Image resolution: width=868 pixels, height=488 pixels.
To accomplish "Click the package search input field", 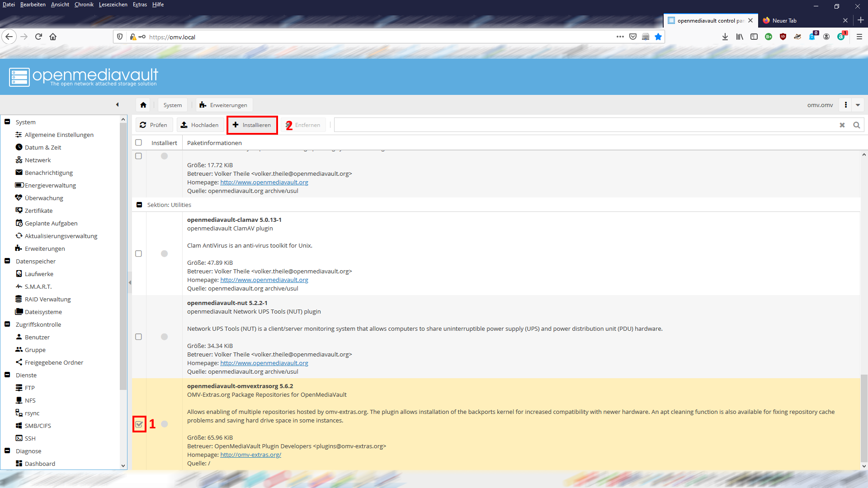I will (585, 125).
